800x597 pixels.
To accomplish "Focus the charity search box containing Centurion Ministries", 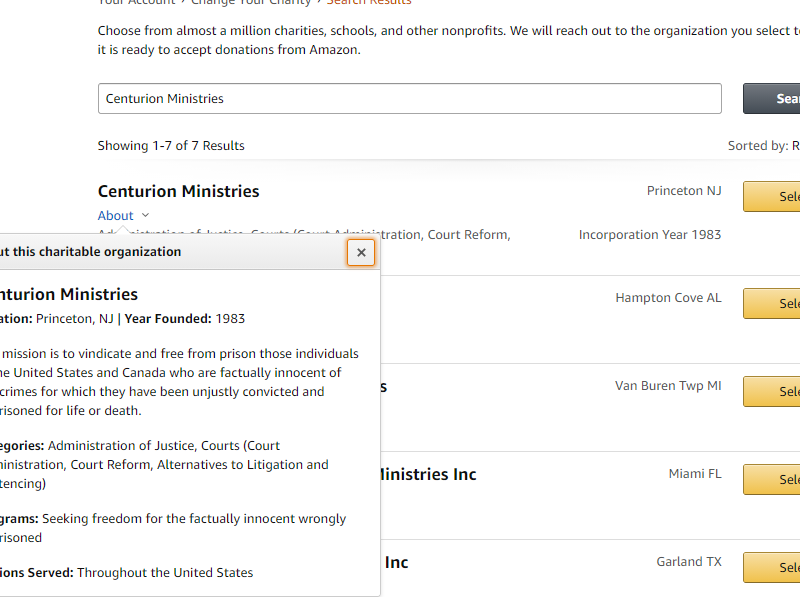I will (410, 98).
